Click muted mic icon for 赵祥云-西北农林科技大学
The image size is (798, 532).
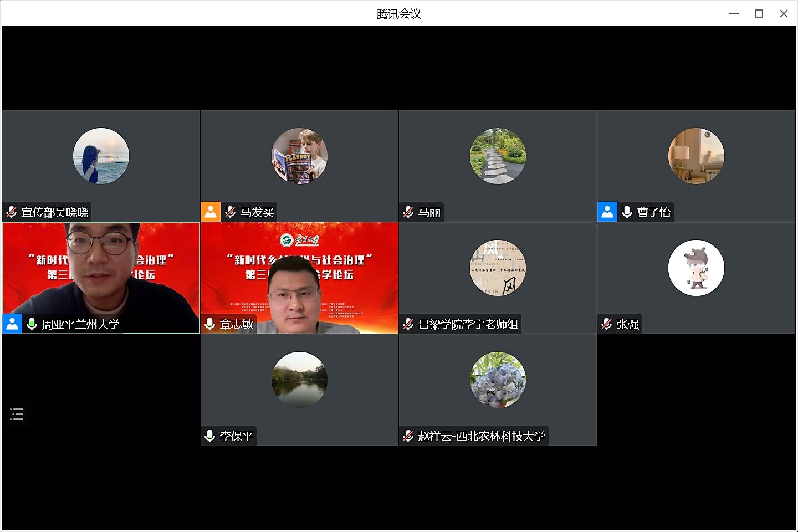(408, 436)
